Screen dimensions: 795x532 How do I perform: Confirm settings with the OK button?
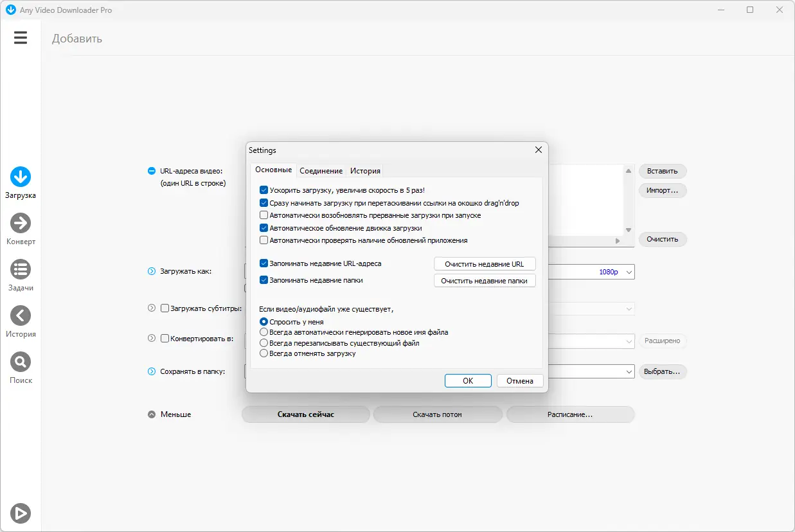point(468,381)
